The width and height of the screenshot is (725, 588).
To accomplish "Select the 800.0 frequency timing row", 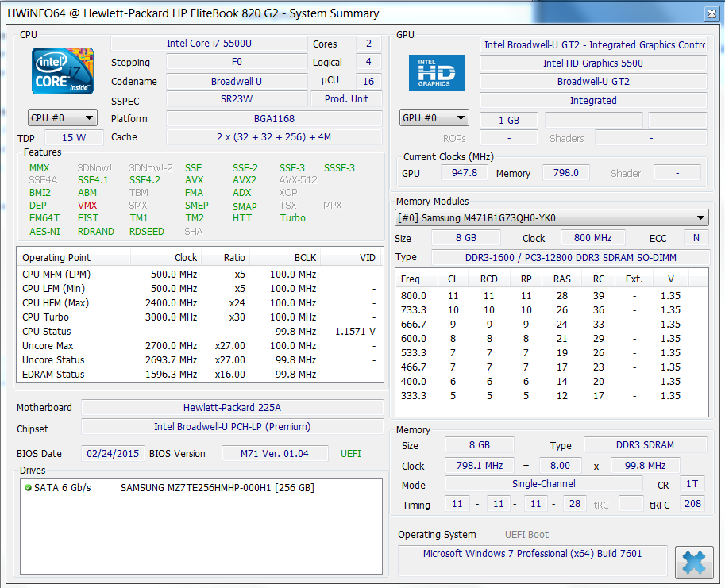I will (x=552, y=296).
